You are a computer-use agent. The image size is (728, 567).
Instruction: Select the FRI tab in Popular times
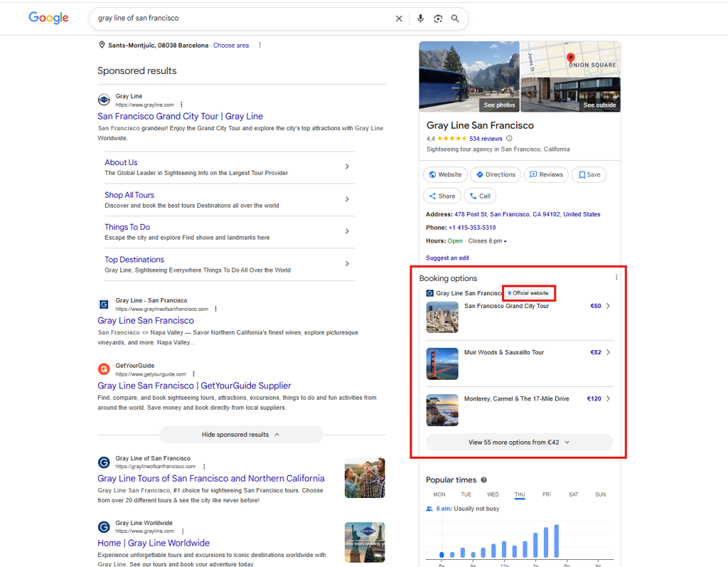point(547,494)
